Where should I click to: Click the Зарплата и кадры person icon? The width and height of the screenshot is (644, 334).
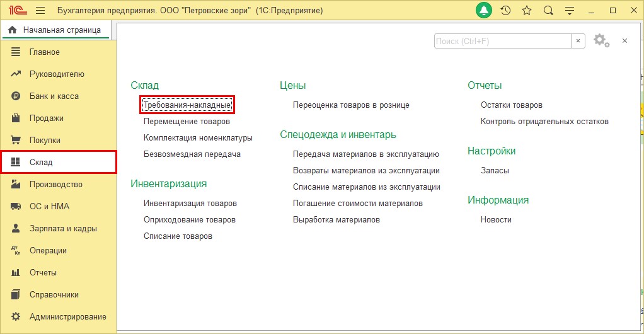point(16,228)
